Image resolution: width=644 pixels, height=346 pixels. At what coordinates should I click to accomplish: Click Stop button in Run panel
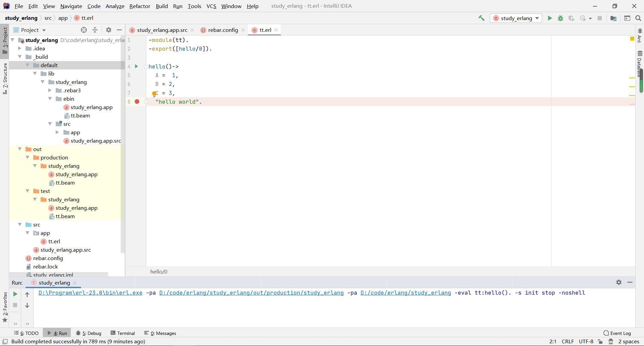click(15, 305)
